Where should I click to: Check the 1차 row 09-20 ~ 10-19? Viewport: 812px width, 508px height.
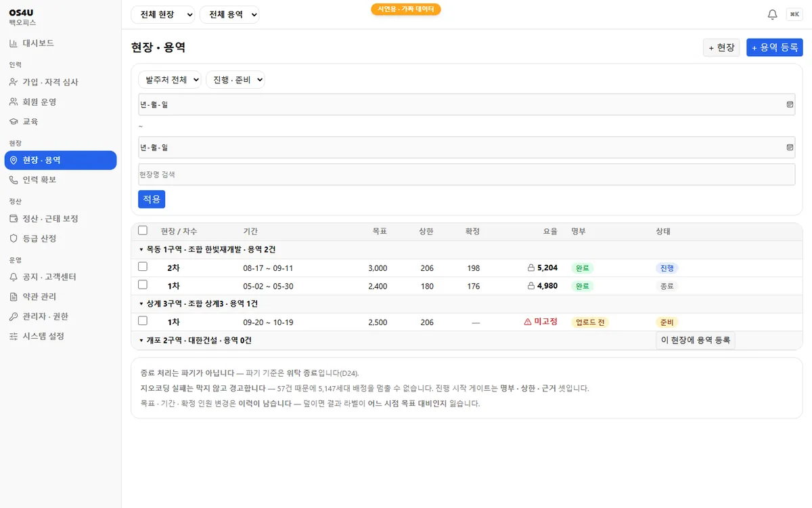pyautogui.click(x=143, y=321)
